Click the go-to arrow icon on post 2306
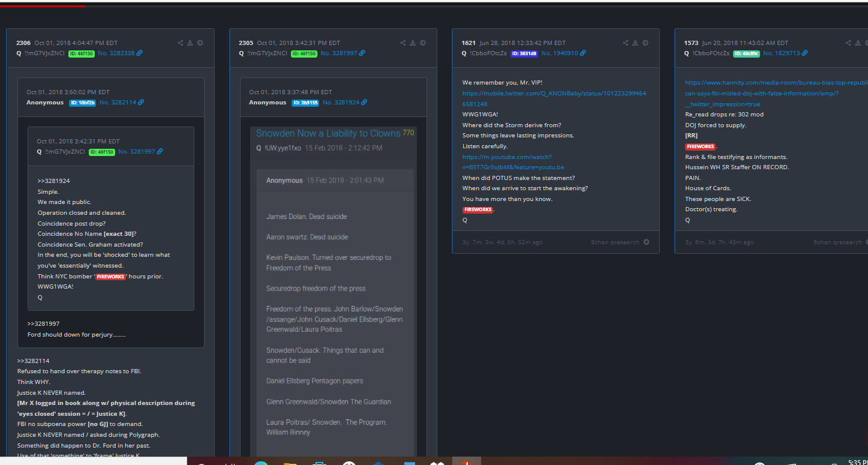This screenshot has height=465, width=868. (x=200, y=43)
